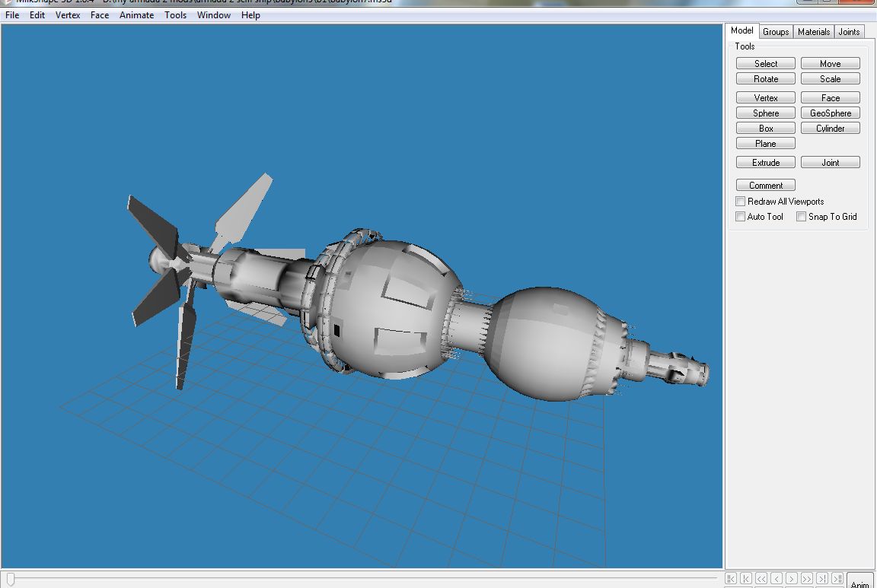
Task: Toggle the Anim mode button
Action: 860,580
